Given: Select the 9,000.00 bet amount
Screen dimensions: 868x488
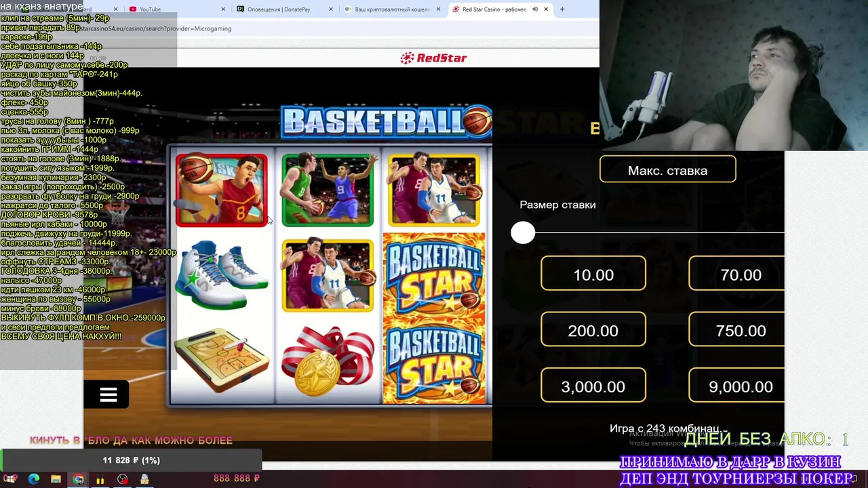Looking at the screenshot, I should [736, 386].
